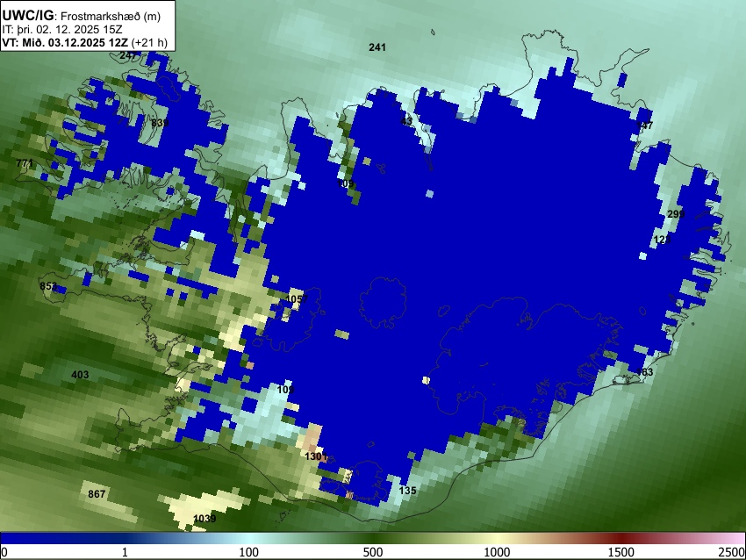The image size is (746, 560).
Task: Click the map value 43
Action: [406, 121]
